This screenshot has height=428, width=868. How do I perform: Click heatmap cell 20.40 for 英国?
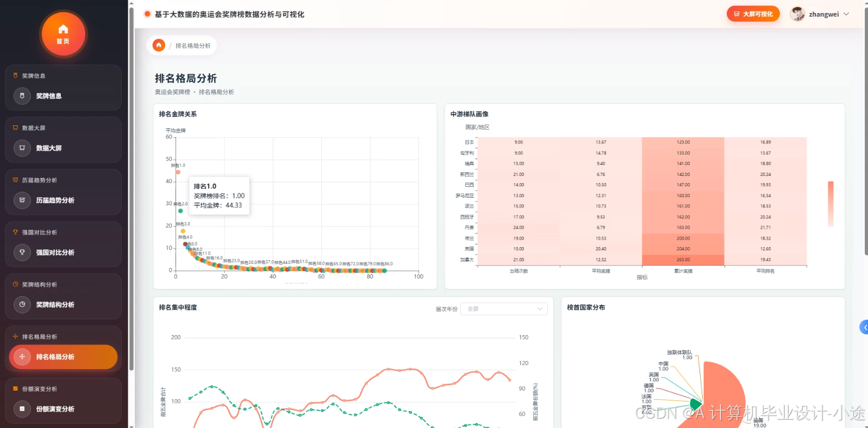coord(601,249)
